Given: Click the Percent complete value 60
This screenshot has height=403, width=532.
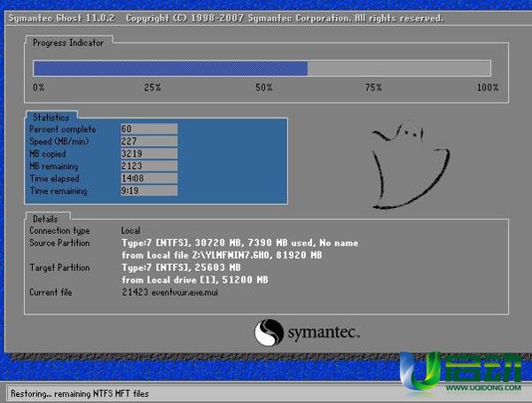Looking at the screenshot, I should pos(149,128).
